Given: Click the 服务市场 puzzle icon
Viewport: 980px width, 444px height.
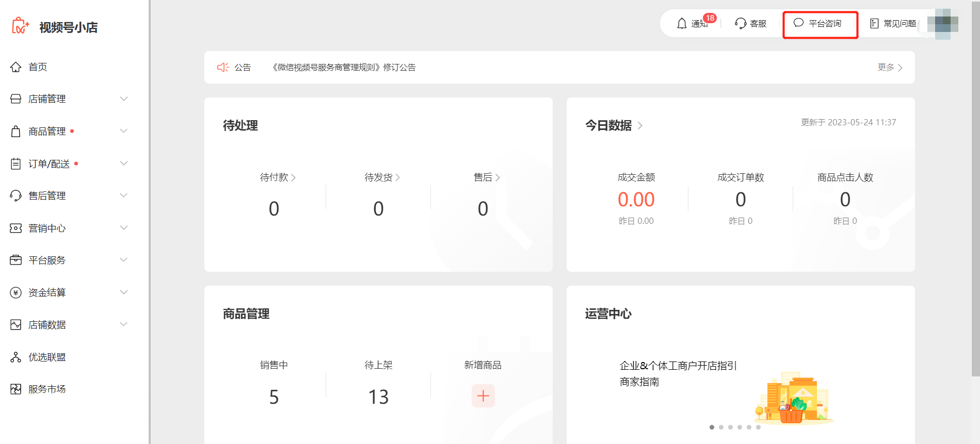Looking at the screenshot, I should tap(16, 389).
